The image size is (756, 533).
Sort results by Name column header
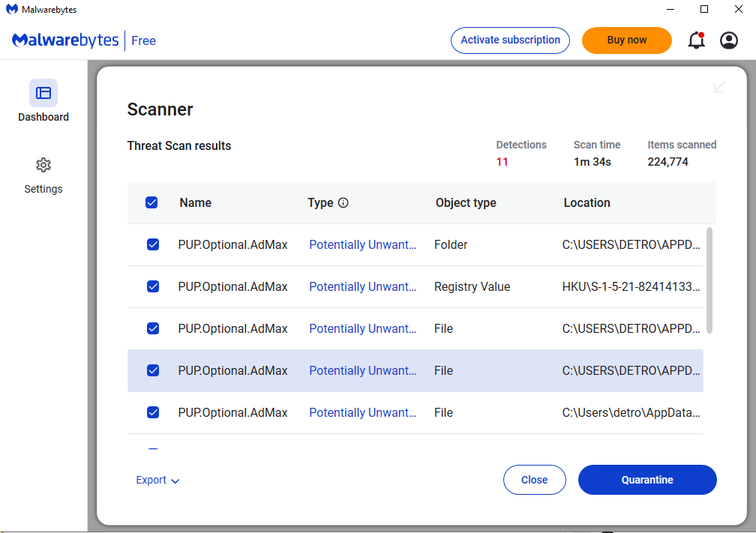click(x=196, y=202)
